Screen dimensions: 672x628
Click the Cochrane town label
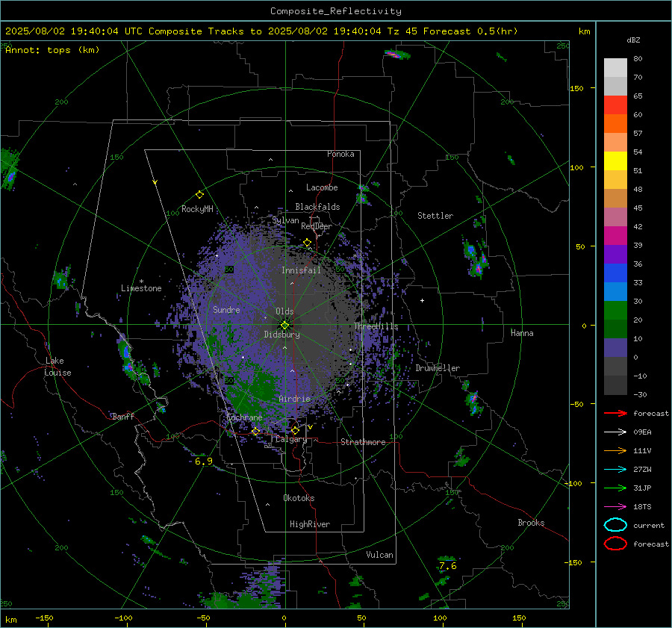pos(244,417)
